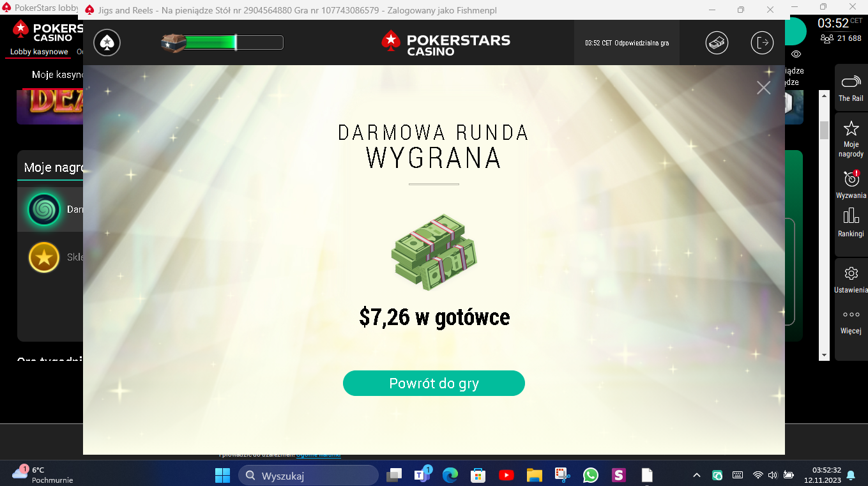The height and width of the screenshot is (486, 868).
Task: Click the Odpowiedzialna gra link
Action: pos(641,43)
